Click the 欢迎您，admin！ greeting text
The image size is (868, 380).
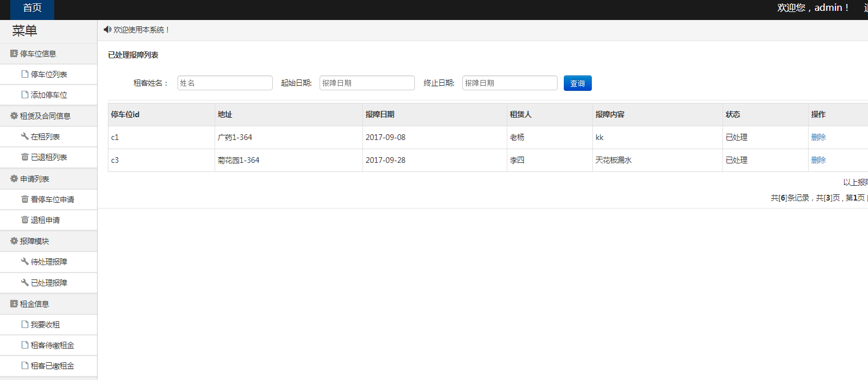(x=814, y=7)
